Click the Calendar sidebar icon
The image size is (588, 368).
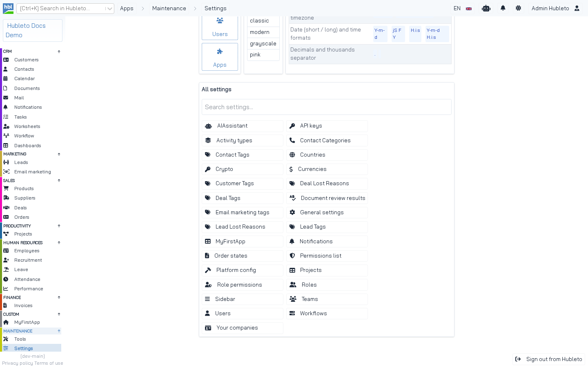6,79
